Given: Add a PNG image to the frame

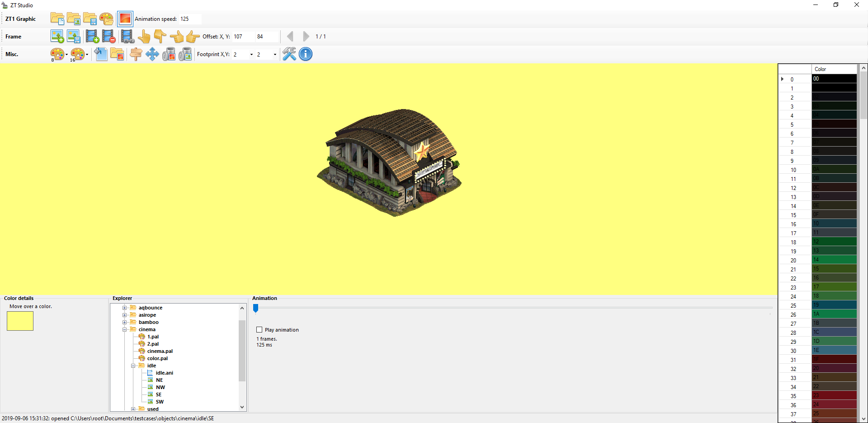Looking at the screenshot, I should pos(57,36).
